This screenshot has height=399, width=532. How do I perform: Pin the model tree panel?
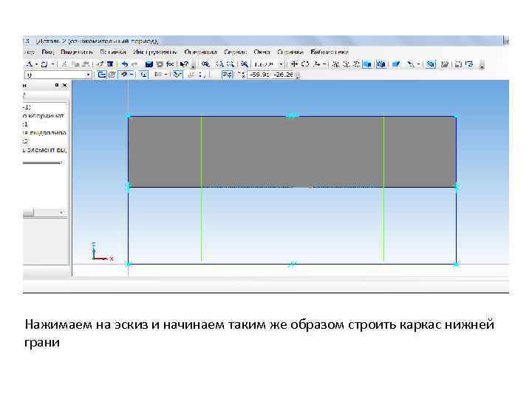pos(57,85)
